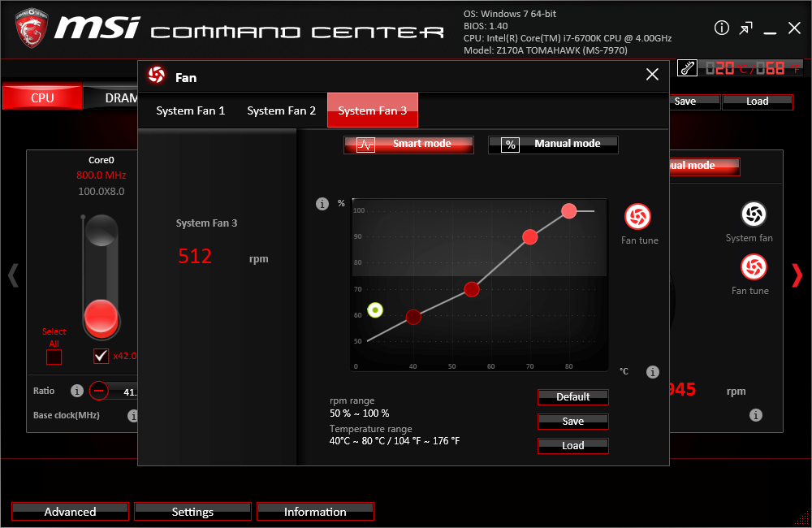Click the thermometer icon beside the temperature readout
This screenshot has height=528, width=812.
pyautogui.click(x=687, y=68)
